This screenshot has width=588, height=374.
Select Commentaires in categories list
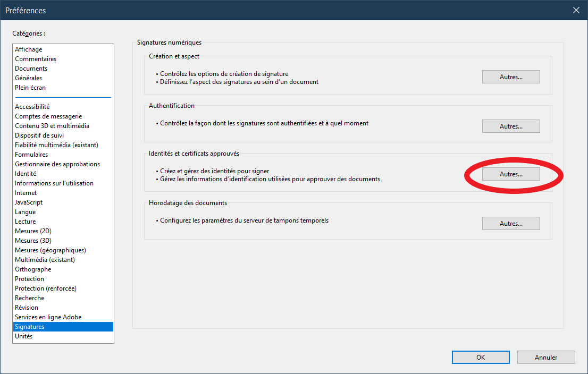tap(36, 59)
